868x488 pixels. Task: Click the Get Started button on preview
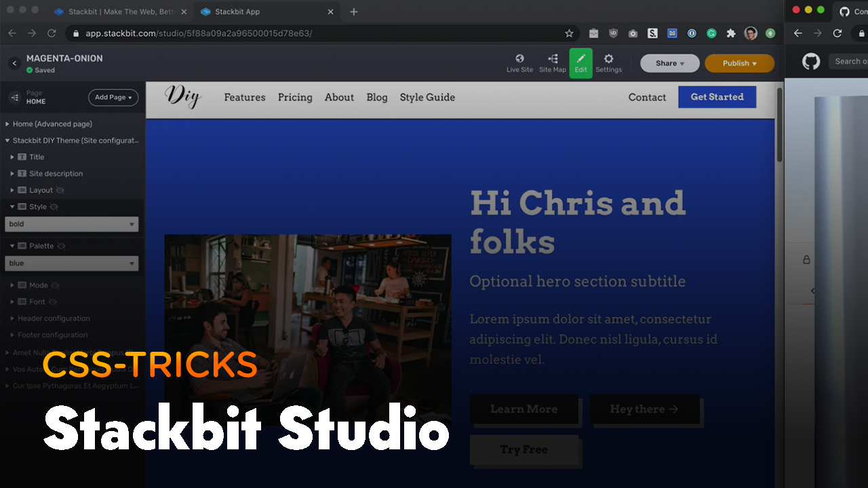click(x=717, y=97)
